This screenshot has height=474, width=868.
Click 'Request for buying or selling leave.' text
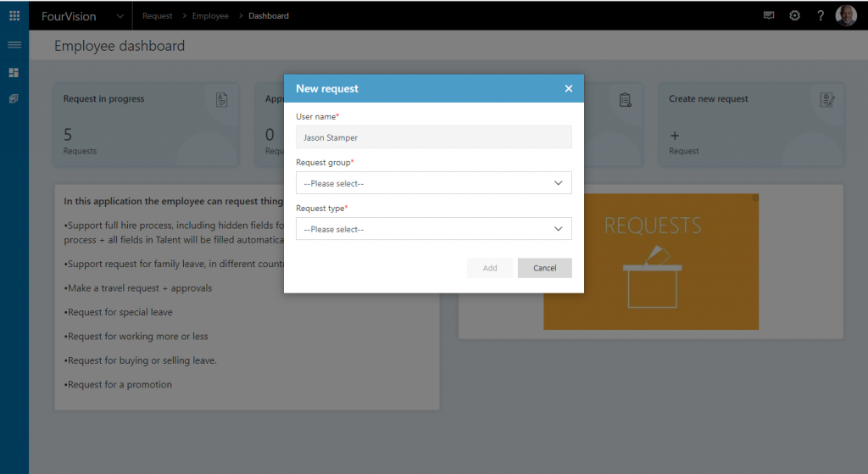coord(141,360)
